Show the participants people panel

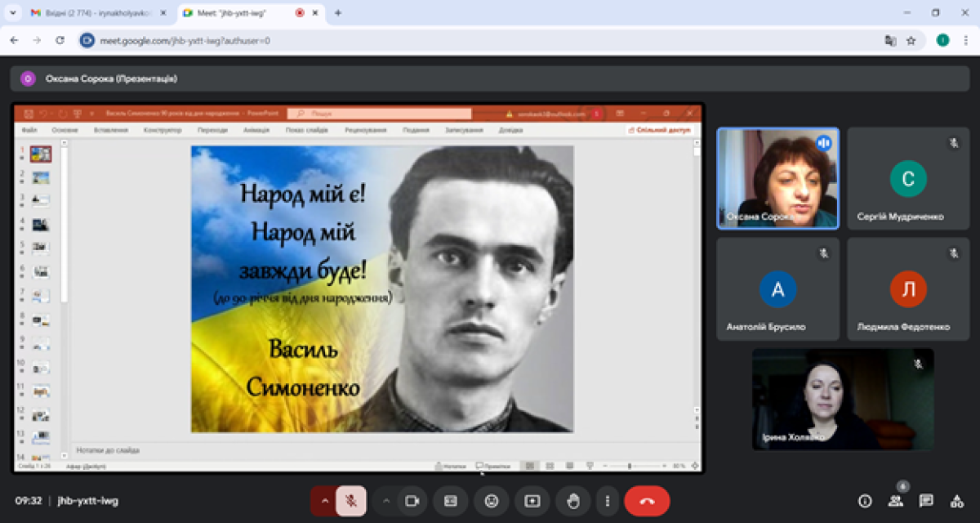896,501
